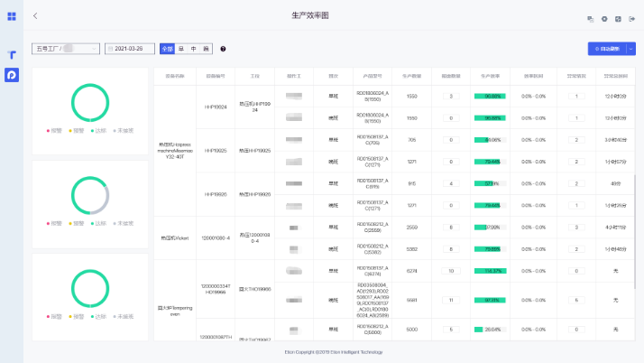This screenshot has height=363, width=644.
Task: Click device number HHP19924
Action: [216, 107]
